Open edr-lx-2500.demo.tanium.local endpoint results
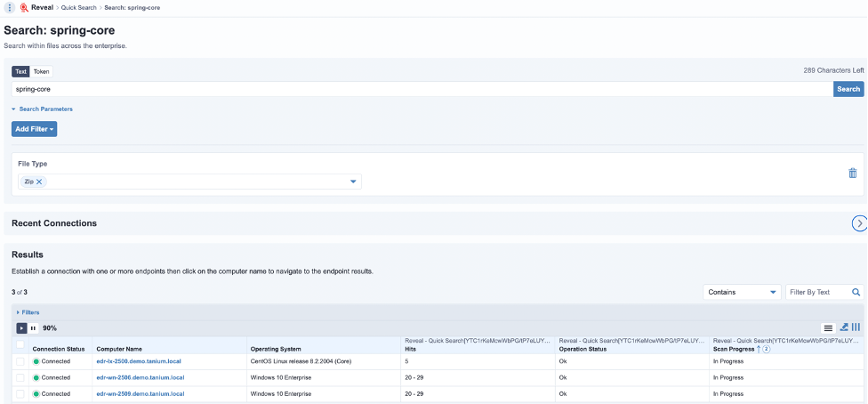 coord(139,361)
